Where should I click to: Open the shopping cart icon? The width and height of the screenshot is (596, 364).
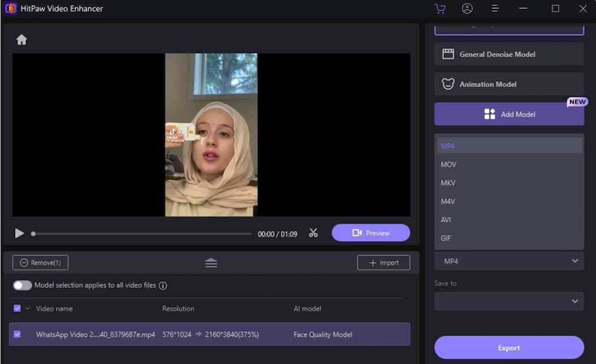click(440, 8)
